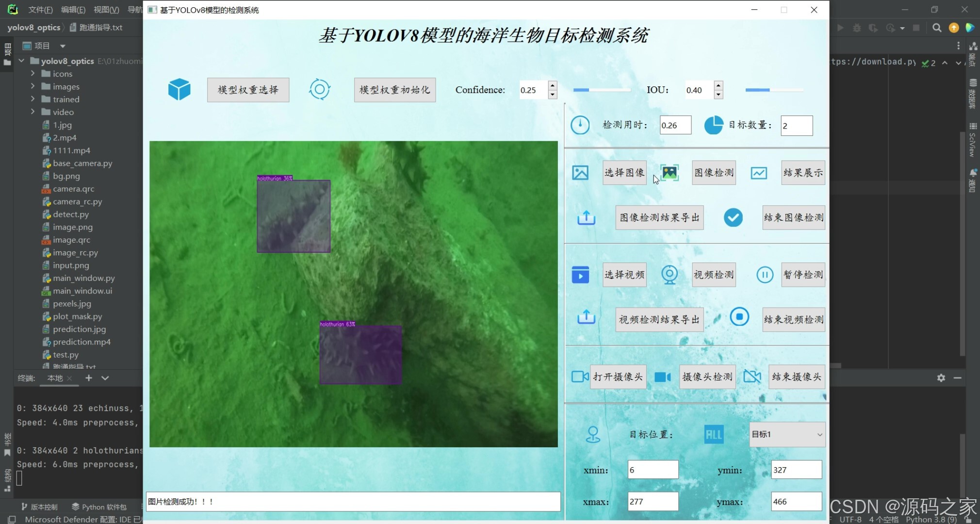Click the webcam video detection icon
Image resolution: width=980 pixels, height=524 pixels.
(x=670, y=275)
